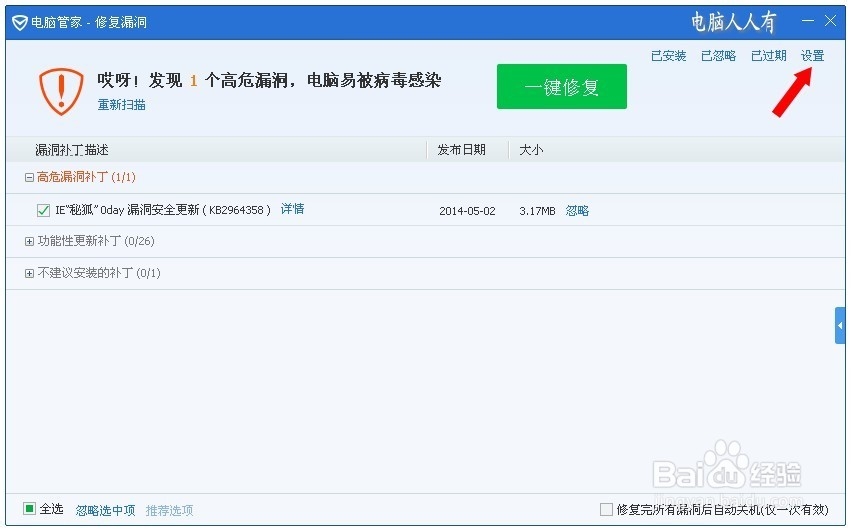Image resolution: width=851 pixels, height=531 pixels.
Task: Click the 推荐选项 link
Action: point(169,510)
